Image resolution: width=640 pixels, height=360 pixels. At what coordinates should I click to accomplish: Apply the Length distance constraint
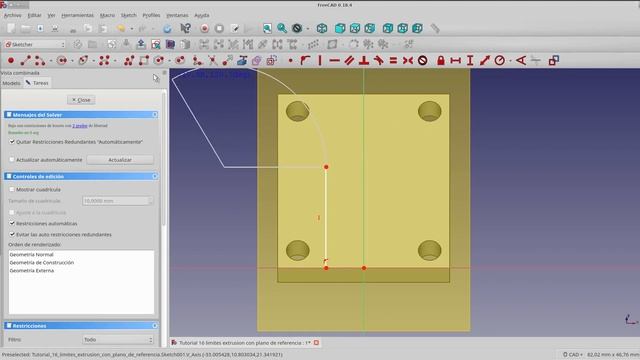[x=485, y=61]
